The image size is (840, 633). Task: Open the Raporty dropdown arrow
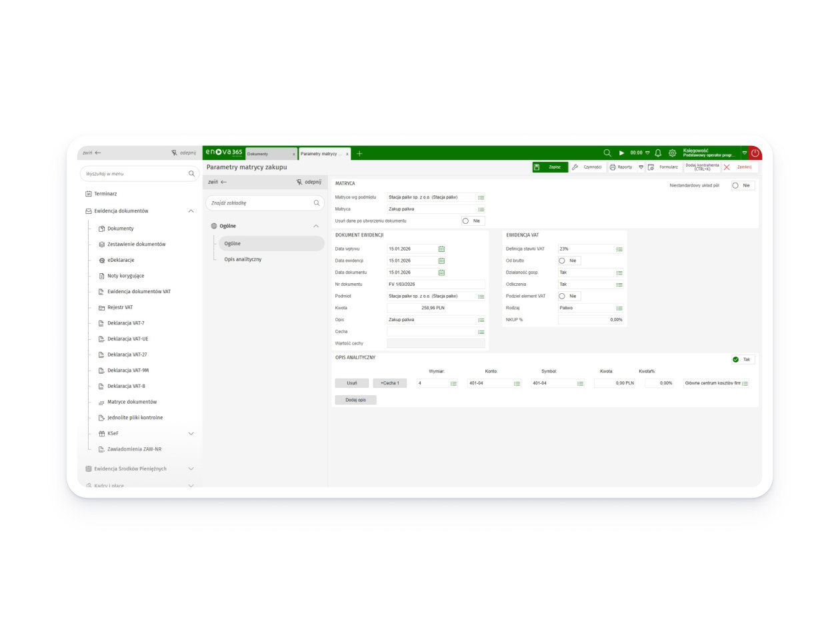tap(641, 167)
